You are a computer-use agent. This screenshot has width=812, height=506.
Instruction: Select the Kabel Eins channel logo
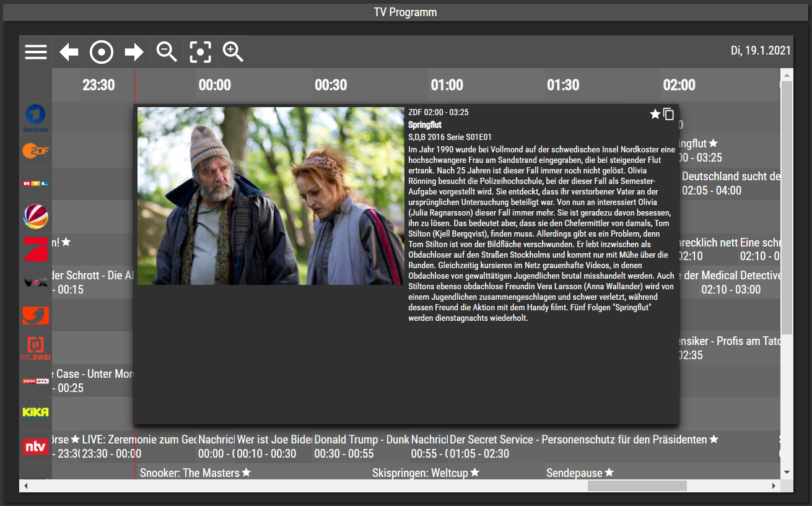pyautogui.click(x=35, y=315)
